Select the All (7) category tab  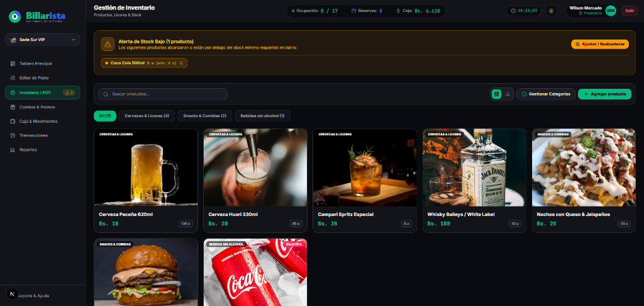click(x=105, y=116)
